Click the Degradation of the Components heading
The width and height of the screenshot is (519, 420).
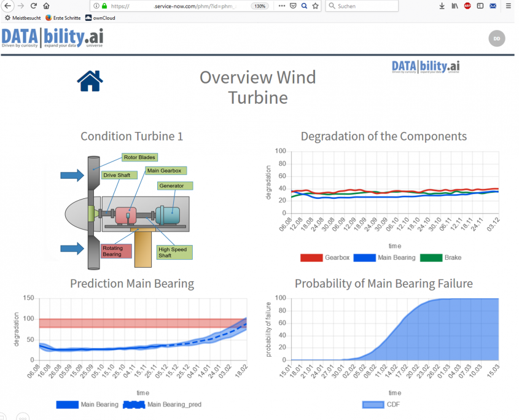[x=384, y=136]
